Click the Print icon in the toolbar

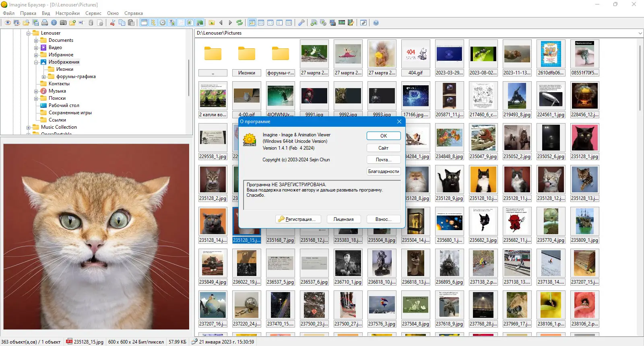pyautogui.click(x=45, y=23)
